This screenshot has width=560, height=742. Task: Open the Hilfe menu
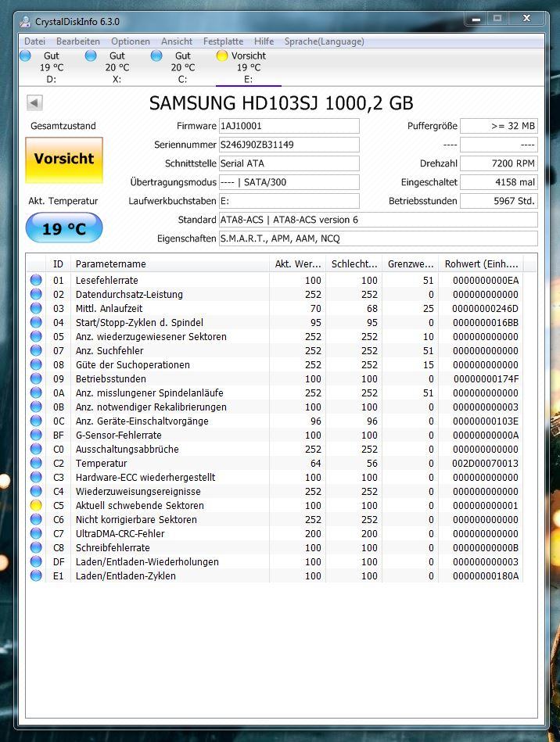coord(264,41)
